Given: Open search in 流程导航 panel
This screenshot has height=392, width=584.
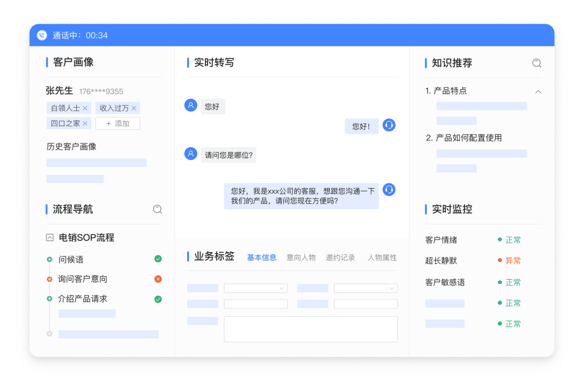Looking at the screenshot, I should [157, 209].
